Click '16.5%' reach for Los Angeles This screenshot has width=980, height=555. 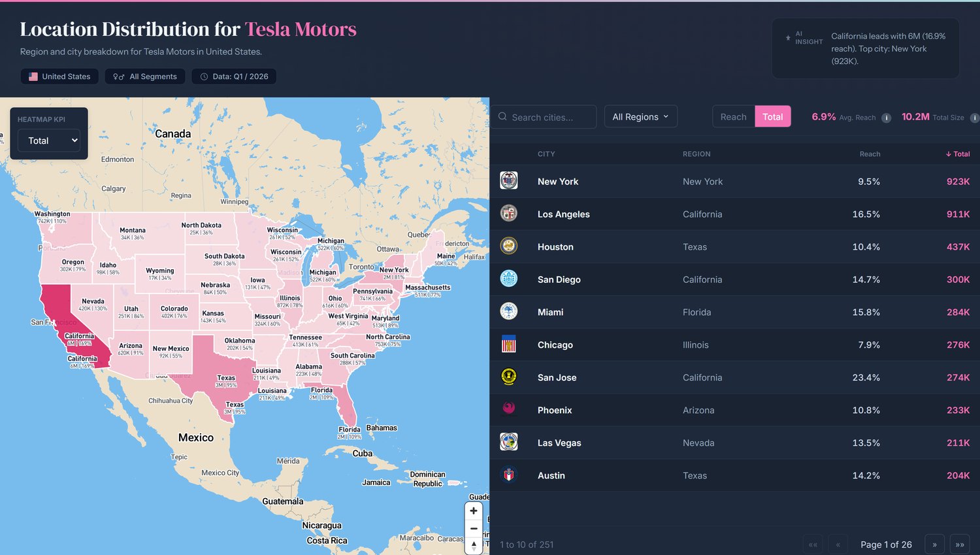tap(866, 214)
